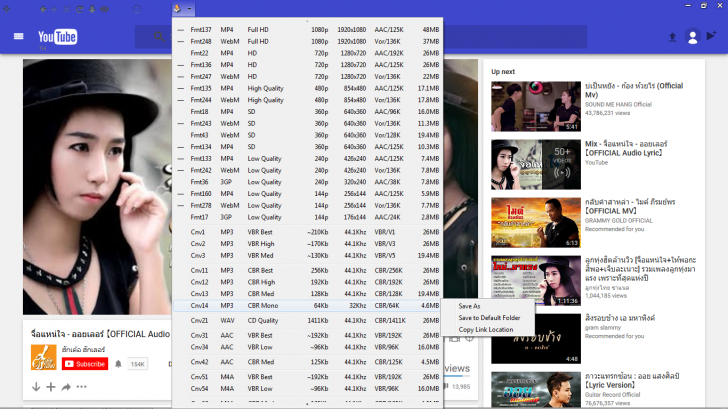Go to YouTube home via logo

coord(58,37)
